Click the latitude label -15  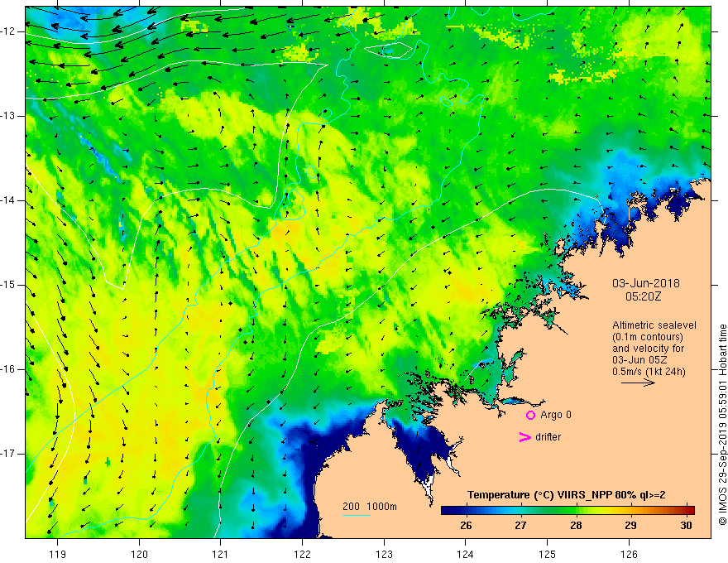tap(9, 285)
